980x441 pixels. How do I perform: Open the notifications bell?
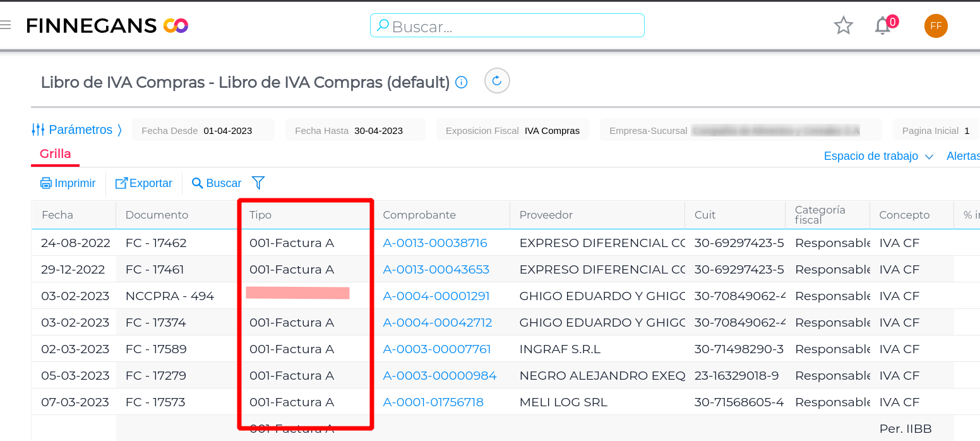click(x=882, y=26)
